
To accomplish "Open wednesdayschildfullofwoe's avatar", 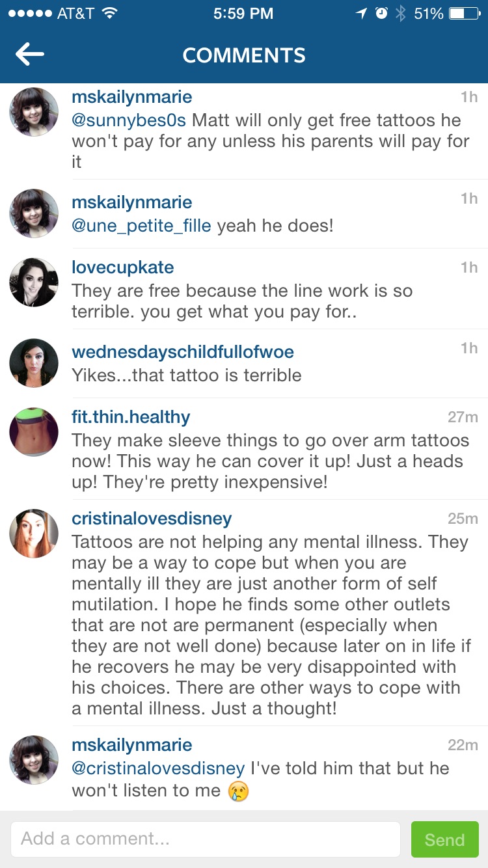I will click(34, 362).
